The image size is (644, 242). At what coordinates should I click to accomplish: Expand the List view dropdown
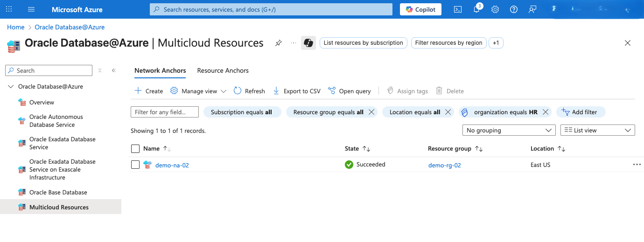click(x=597, y=130)
